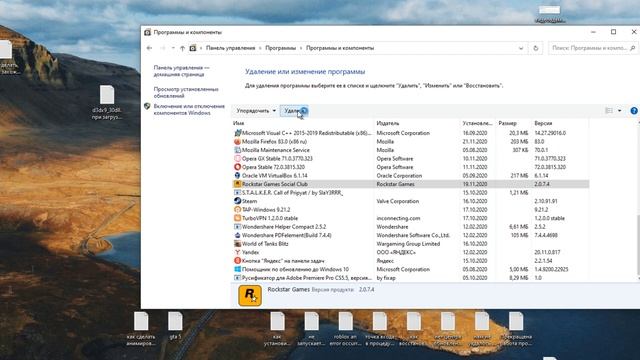Open Панель управления домашняя страница link
This screenshot has width=640, height=360.
click(x=181, y=71)
